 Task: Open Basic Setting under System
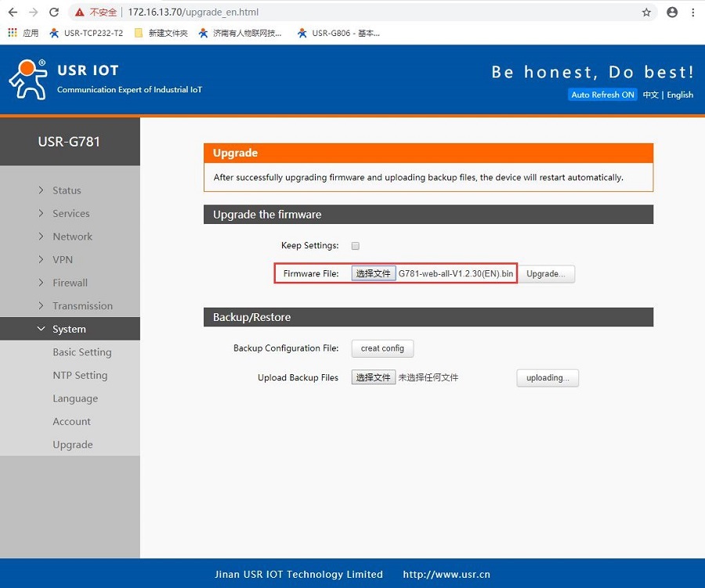click(x=81, y=352)
